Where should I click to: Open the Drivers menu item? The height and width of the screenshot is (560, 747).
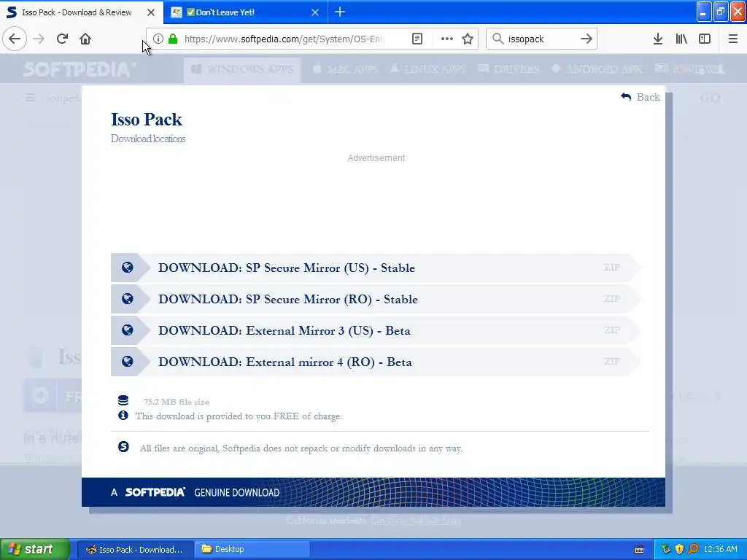pyautogui.click(x=508, y=69)
